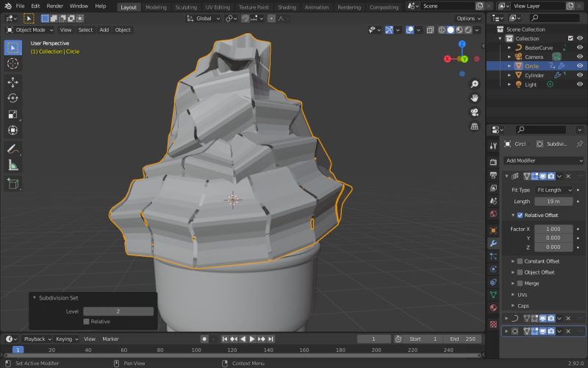Switch to the Sculpting workspace tab
Image resolution: width=588 pixels, height=368 pixels.
pos(186,7)
